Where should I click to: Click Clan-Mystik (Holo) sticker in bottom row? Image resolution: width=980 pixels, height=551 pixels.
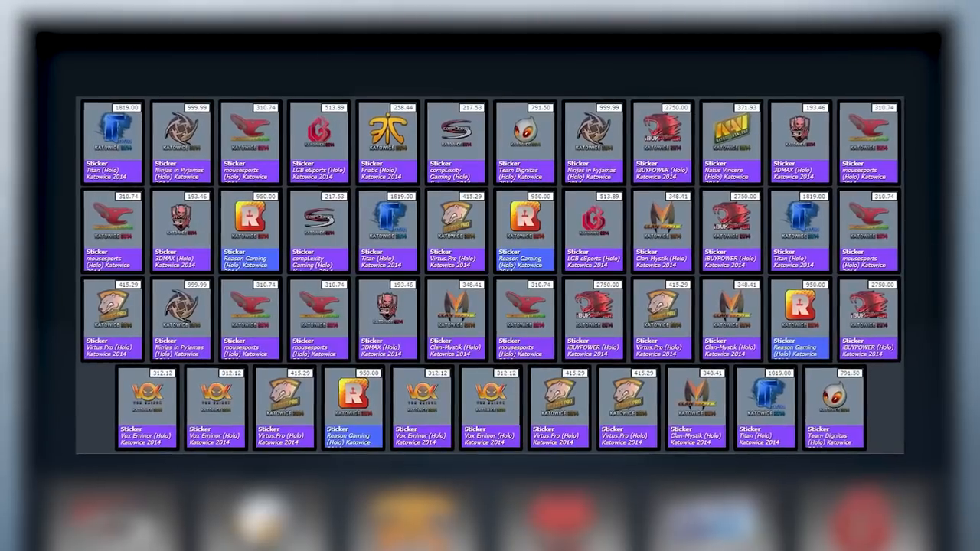coord(697,407)
